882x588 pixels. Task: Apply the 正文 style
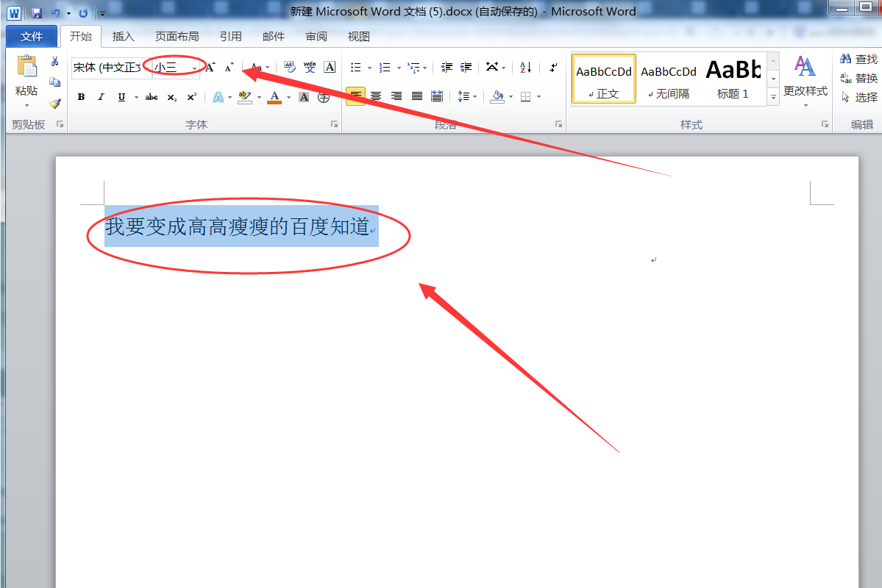coord(603,79)
